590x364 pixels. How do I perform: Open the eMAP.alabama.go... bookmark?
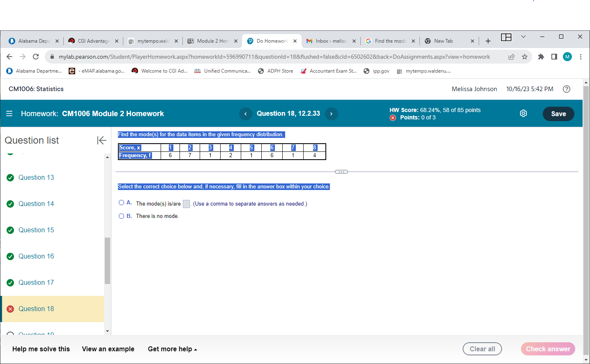pos(97,71)
